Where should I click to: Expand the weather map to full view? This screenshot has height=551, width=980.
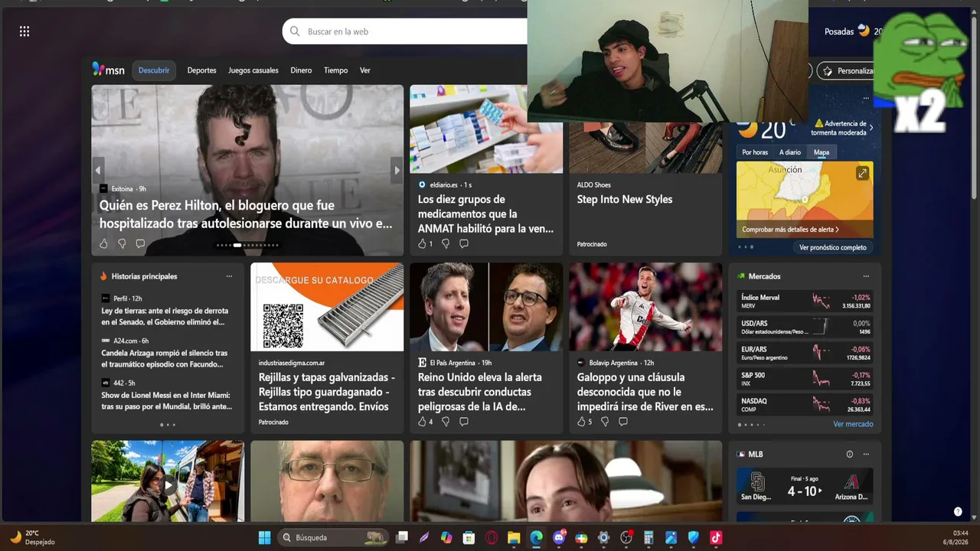point(862,174)
